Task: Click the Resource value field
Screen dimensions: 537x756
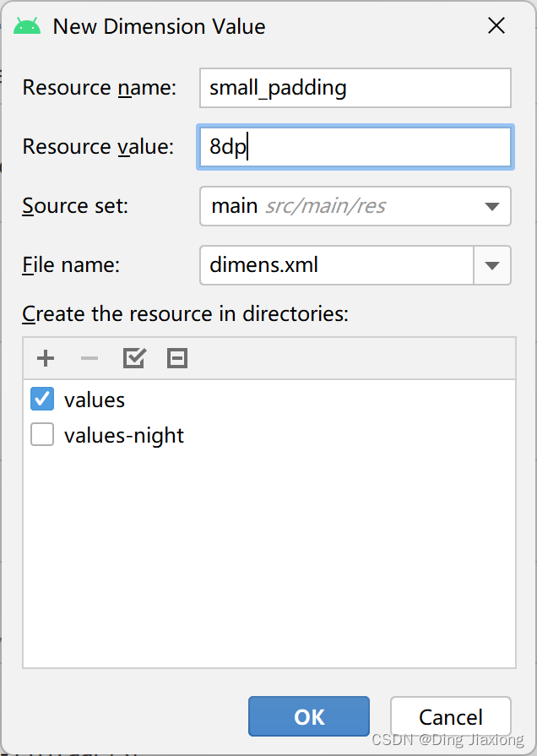Action: (x=355, y=147)
